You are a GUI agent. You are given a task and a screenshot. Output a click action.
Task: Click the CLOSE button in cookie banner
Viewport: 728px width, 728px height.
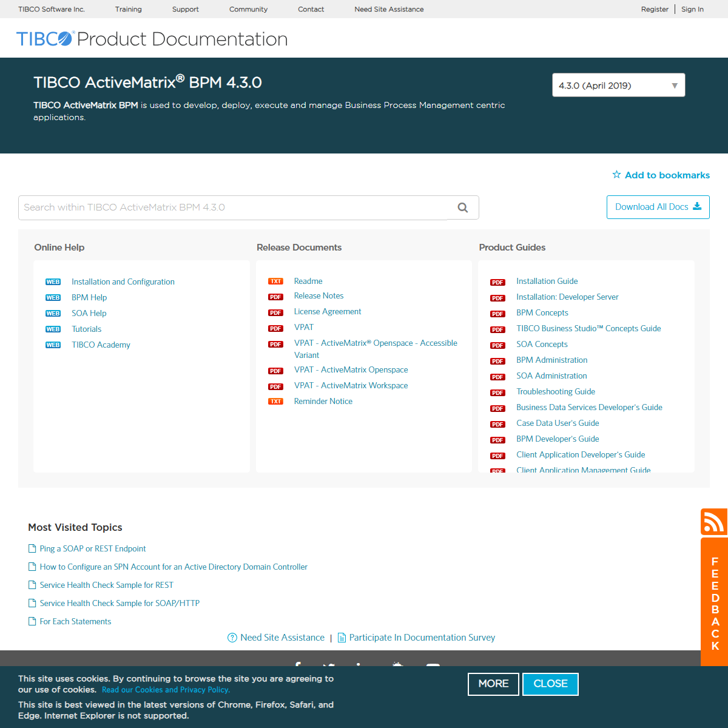coord(550,684)
